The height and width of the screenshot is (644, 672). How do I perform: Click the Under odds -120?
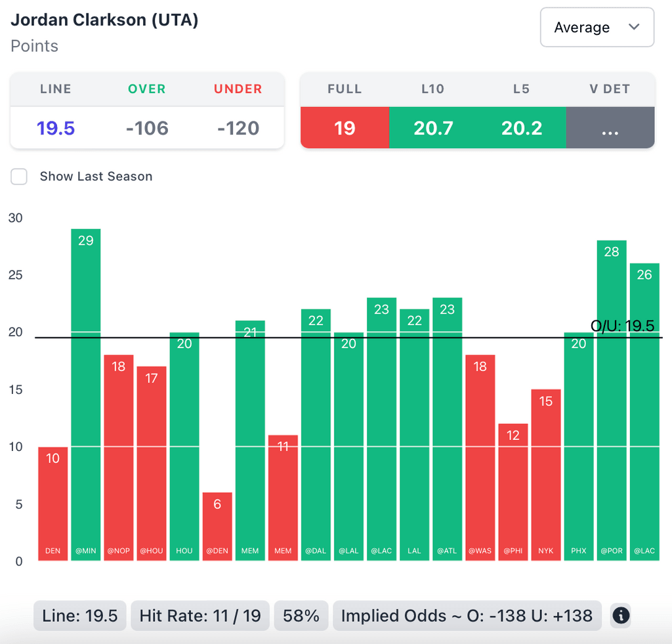point(238,128)
